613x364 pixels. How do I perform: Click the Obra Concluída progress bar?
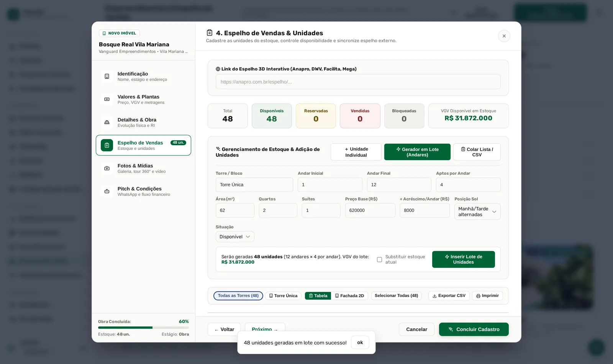tap(143, 328)
